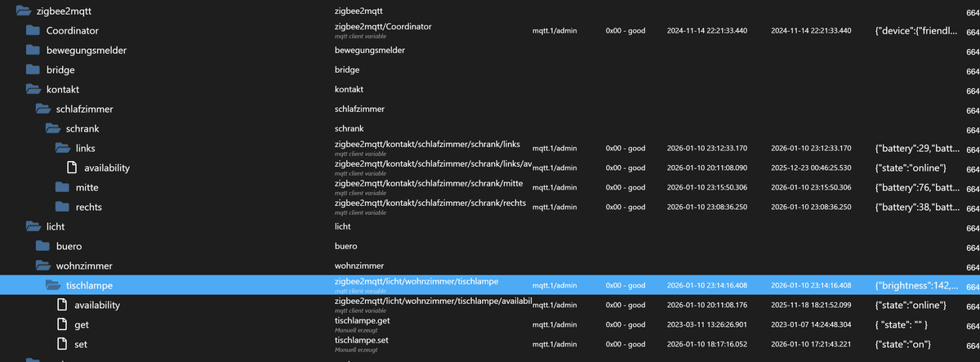The image size is (980, 362).
Task: Click the value {"state":"on"} in set row
Action: 904,344
